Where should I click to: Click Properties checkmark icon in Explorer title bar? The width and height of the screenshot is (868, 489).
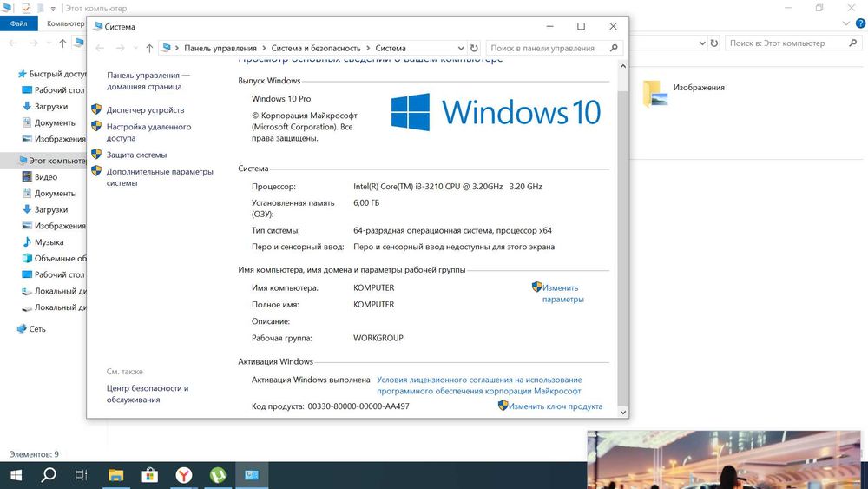click(x=26, y=9)
